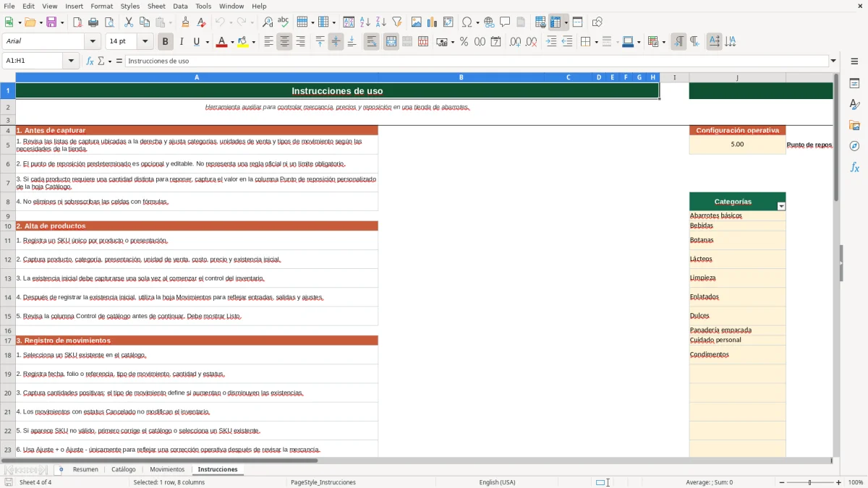The height and width of the screenshot is (488, 868).
Task: Open the font color dropdown arrow
Action: click(x=232, y=42)
